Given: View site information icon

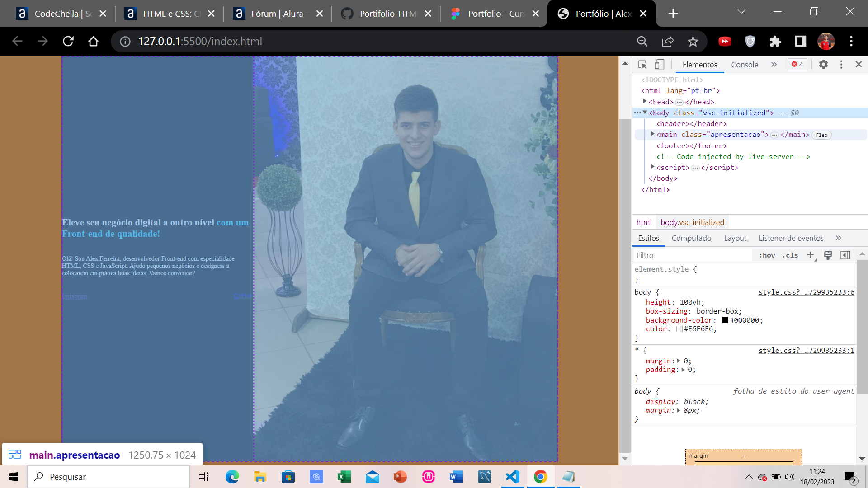Looking at the screenshot, I should tap(125, 42).
